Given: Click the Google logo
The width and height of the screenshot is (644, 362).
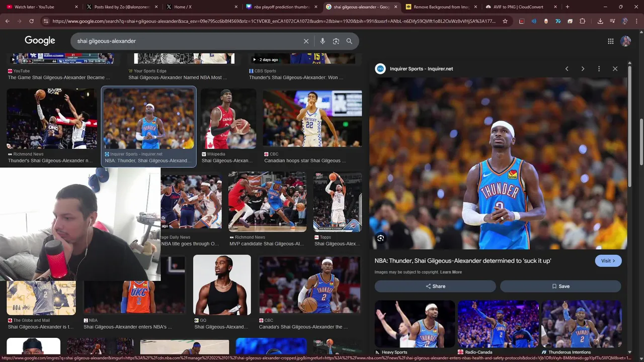Looking at the screenshot, I should pos(40,41).
